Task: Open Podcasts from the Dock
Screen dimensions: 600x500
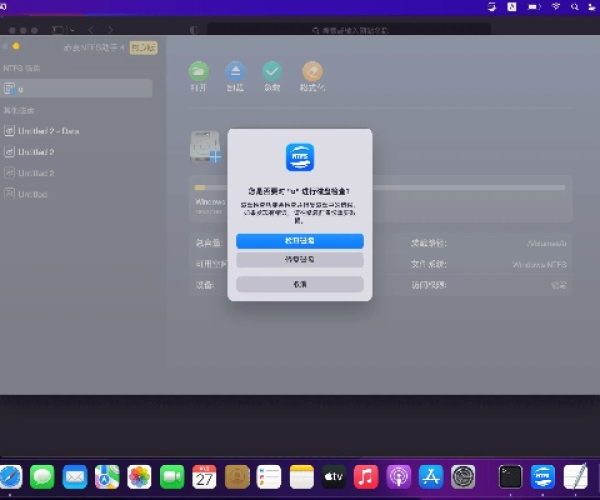Action: pos(398,477)
